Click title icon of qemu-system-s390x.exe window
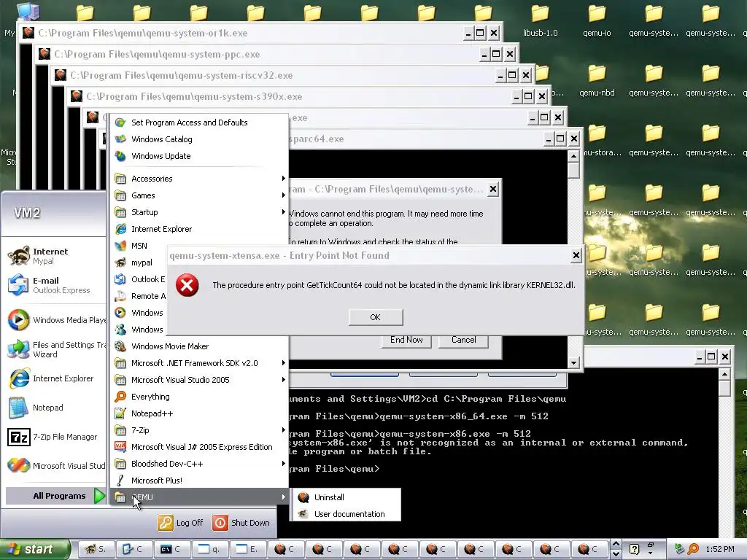The width and height of the screenshot is (747, 560). point(76,96)
